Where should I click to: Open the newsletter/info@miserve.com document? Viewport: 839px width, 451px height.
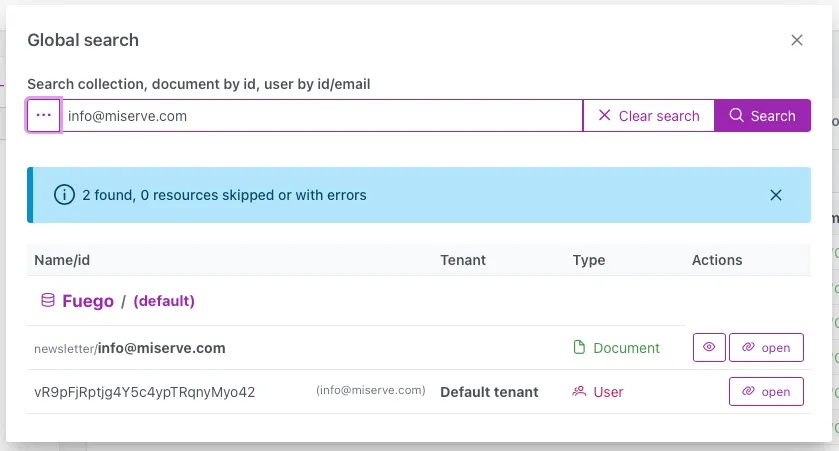(x=766, y=348)
